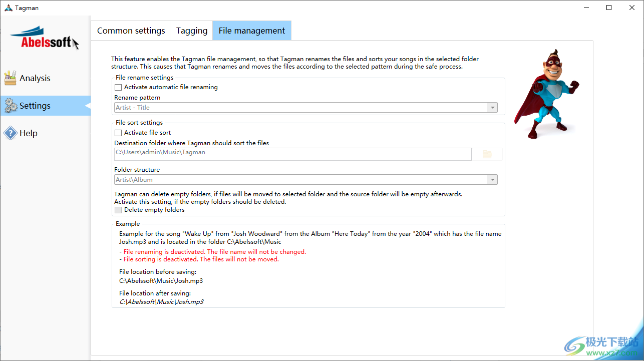This screenshot has width=644, height=361.
Task: Toggle Delete empty folders checkbox
Action: tap(118, 210)
